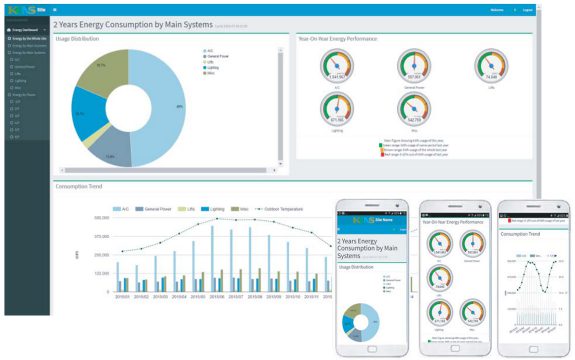575x360 pixels.
Task: Click the home icon beside Energy Dashboard
Action: pos(9,30)
